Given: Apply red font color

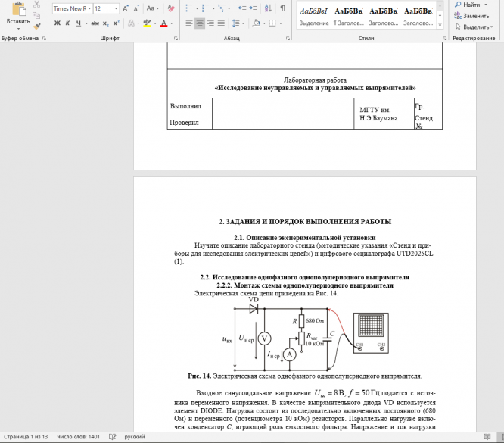Looking at the screenshot, I should coord(163,23).
